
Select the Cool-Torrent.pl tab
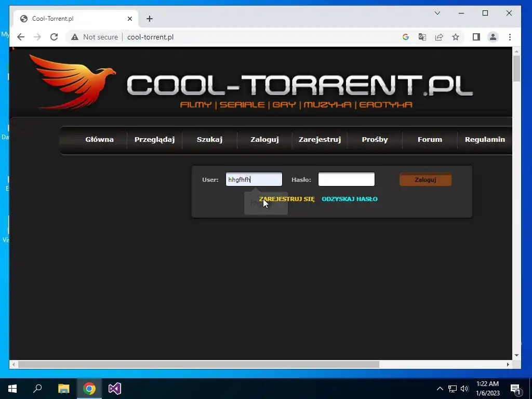[76, 19]
